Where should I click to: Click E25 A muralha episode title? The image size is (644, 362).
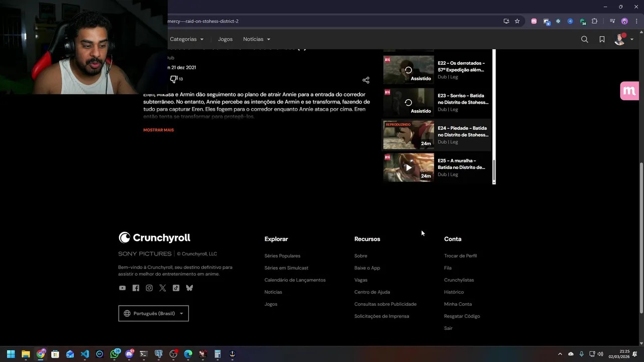click(x=462, y=164)
